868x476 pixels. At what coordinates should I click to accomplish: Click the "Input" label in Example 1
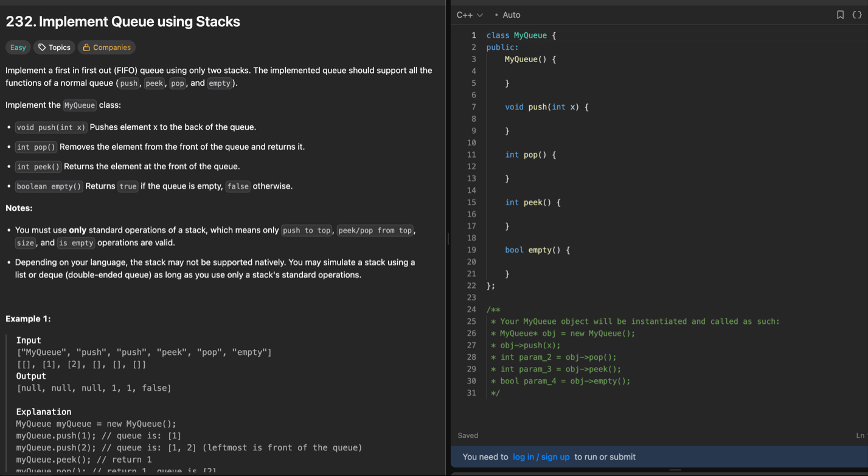pos(29,340)
